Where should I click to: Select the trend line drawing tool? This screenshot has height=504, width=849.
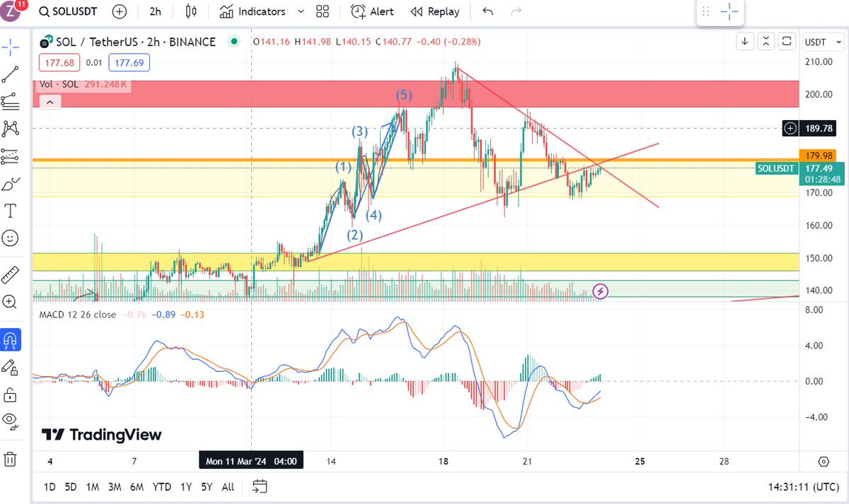tap(10, 74)
